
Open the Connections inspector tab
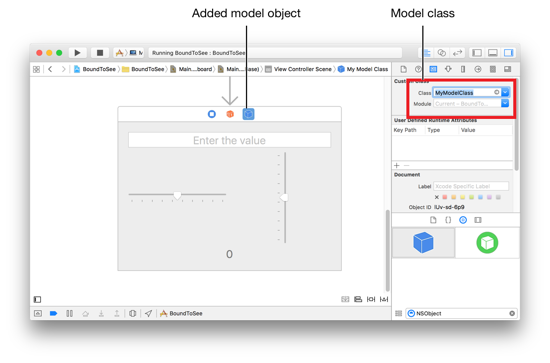click(x=478, y=69)
